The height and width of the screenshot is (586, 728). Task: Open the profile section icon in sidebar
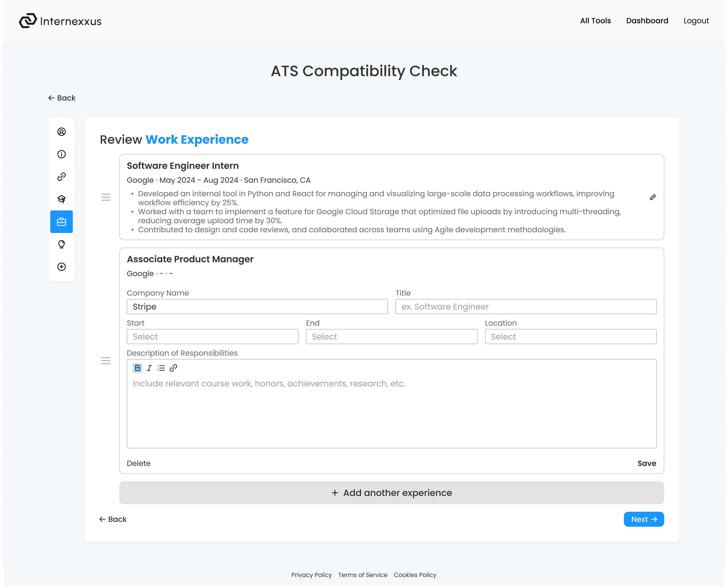62,132
